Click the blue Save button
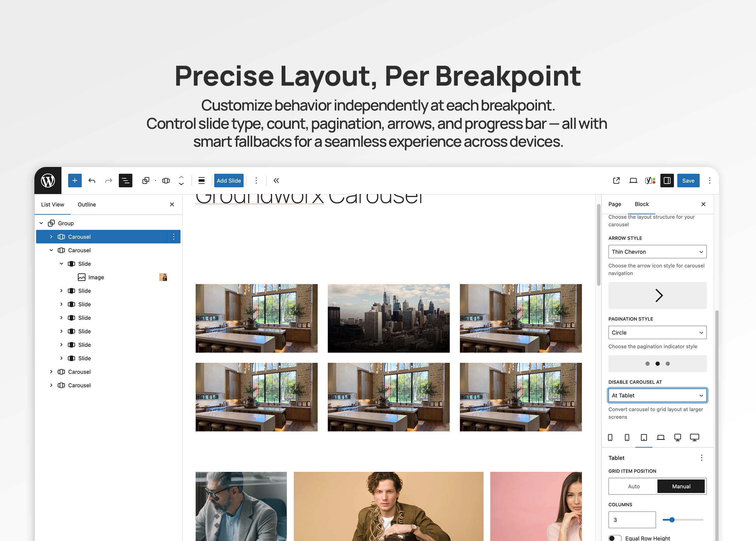 [688, 180]
